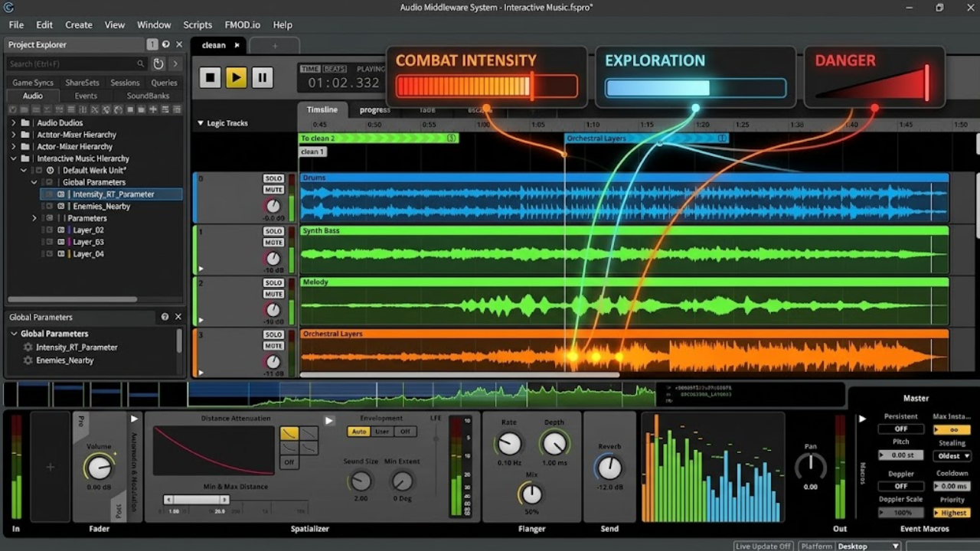Open the Scripts menu
The height and width of the screenshot is (551, 980).
point(198,24)
